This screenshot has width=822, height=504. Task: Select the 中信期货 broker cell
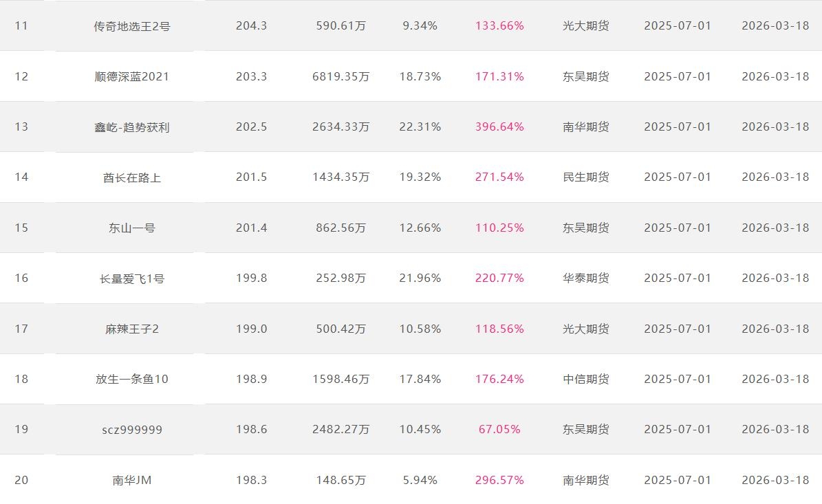(586, 379)
